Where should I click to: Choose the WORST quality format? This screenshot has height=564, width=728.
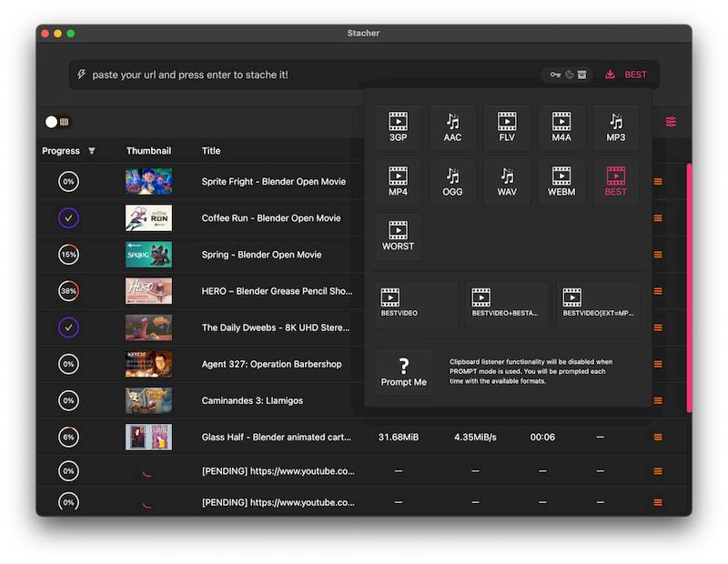pyautogui.click(x=398, y=236)
